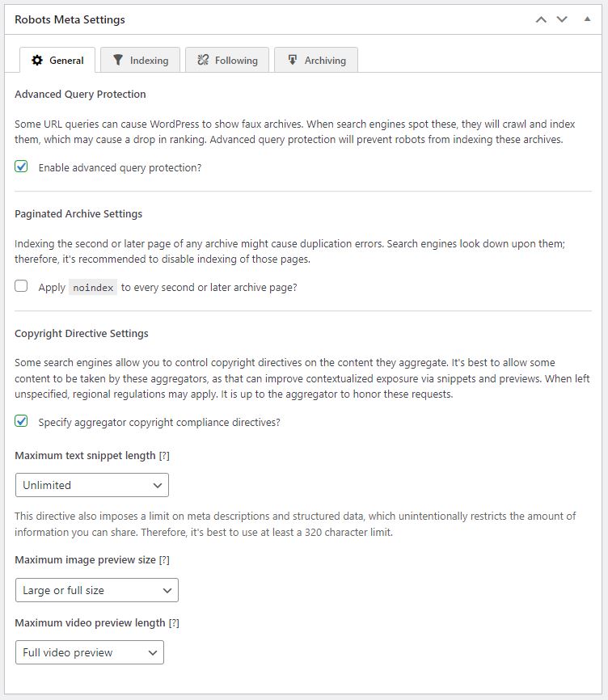This screenshot has width=608, height=700.
Task: Click the gear icon on General tab
Action: coord(37,61)
